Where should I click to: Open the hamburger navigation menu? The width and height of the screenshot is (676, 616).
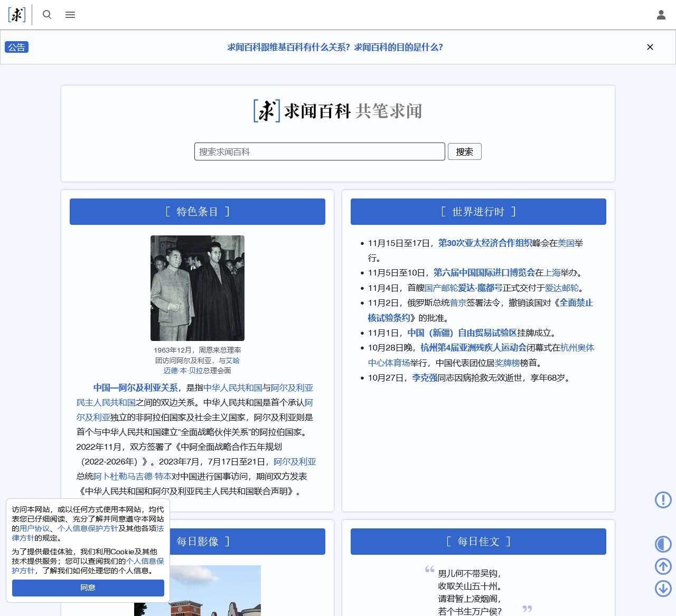point(70,15)
